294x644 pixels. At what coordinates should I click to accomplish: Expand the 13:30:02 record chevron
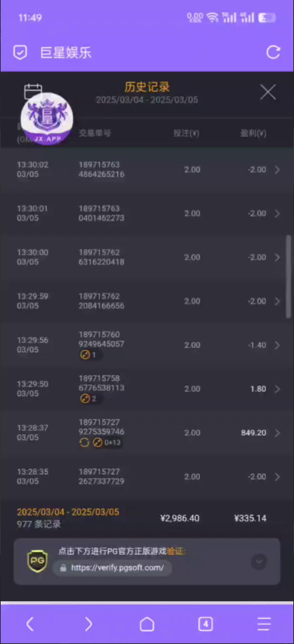[277, 170]
